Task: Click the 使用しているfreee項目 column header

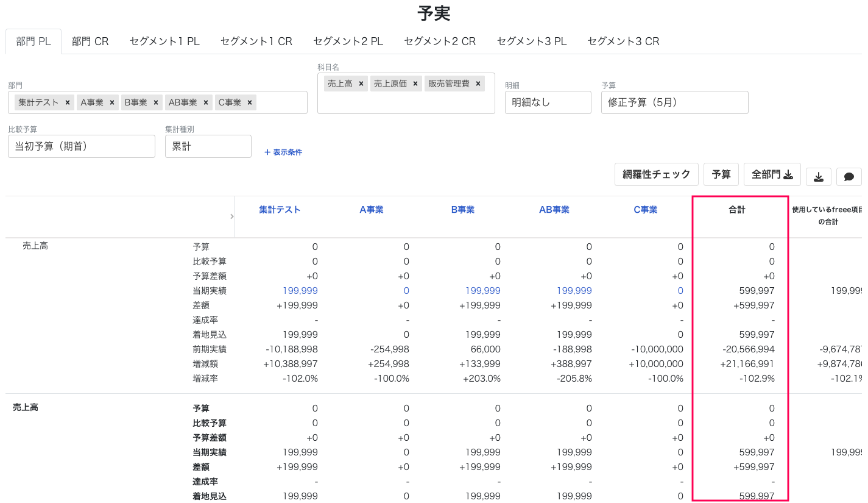Action: pos(827,216)
